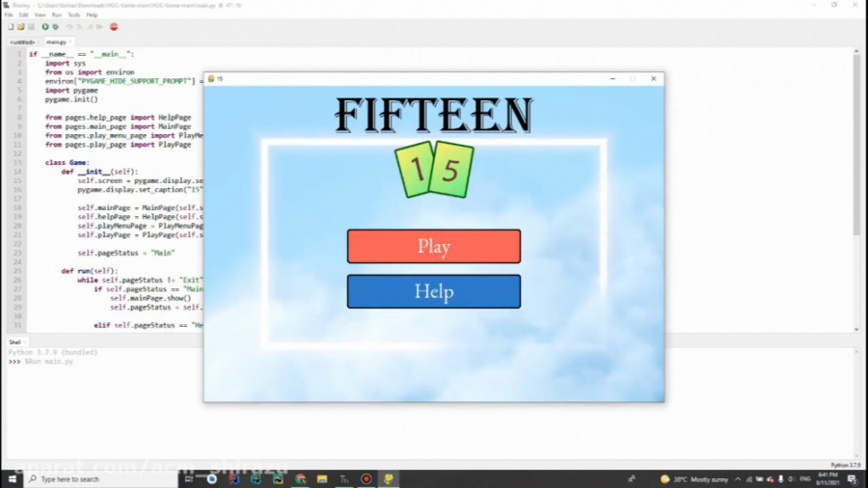Click the Open file folder icon in Thonny
The width and height of the screenshot is (868, 488).
point(20,27)
